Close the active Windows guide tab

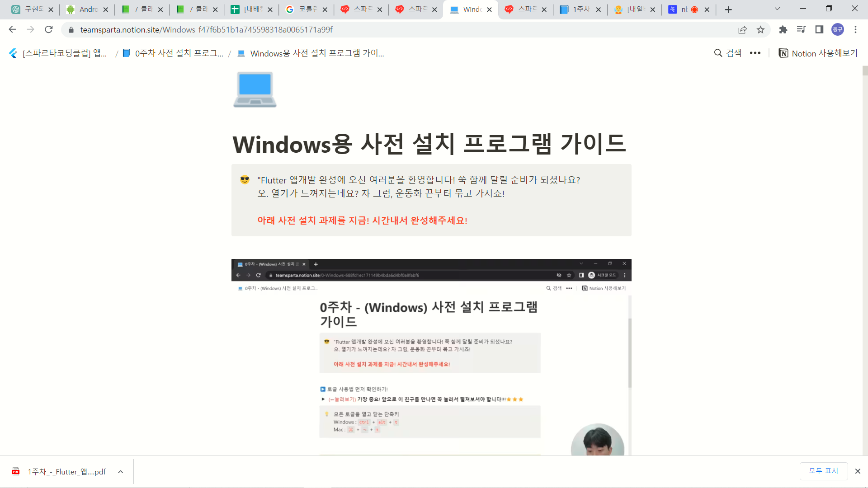coord(489,9)
